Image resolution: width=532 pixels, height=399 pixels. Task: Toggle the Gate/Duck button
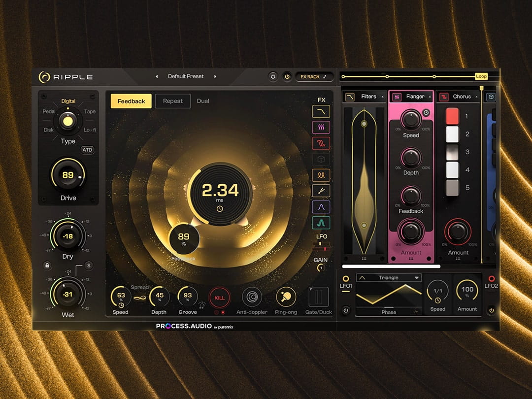point(319,297)
